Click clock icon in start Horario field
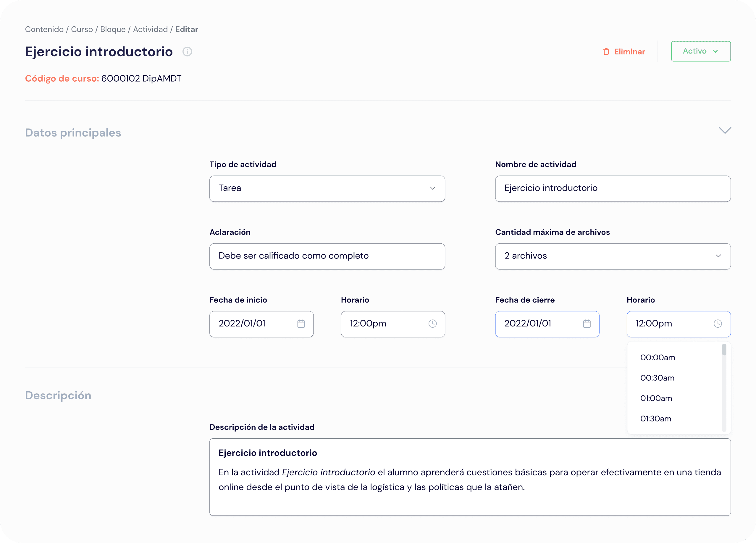The image size is (756, 543). (x=432, y=324)
